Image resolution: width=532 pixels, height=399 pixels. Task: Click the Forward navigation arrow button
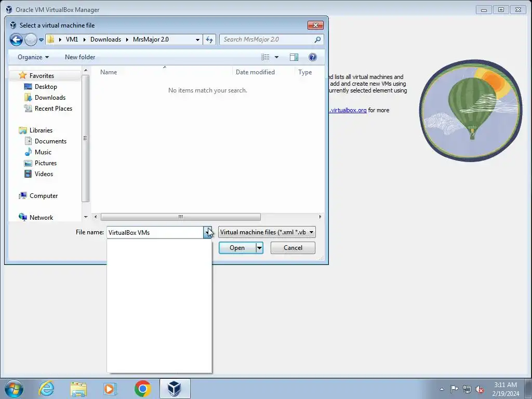pyautogui.click(x=31, y=39)
